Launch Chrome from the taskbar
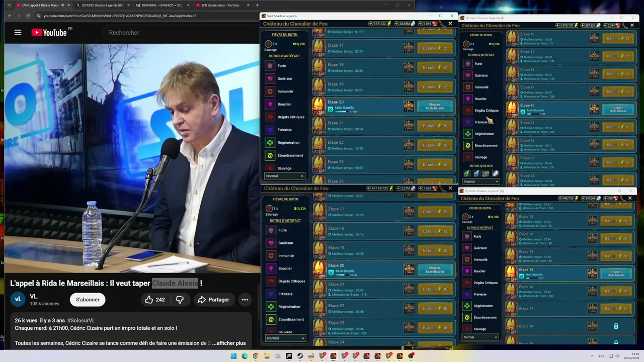The width and height of the screenshot is (644, 362). click(x=256, y=356)
